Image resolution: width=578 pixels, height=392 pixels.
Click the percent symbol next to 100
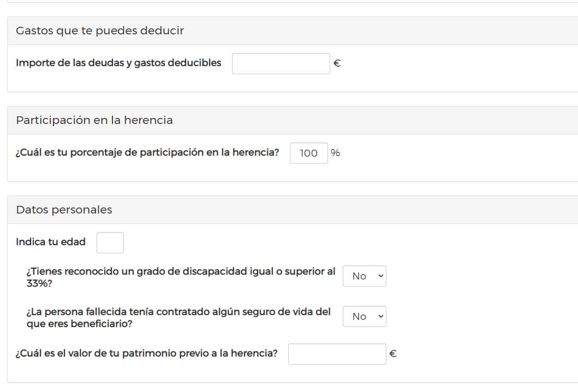[x=335, y=153]
